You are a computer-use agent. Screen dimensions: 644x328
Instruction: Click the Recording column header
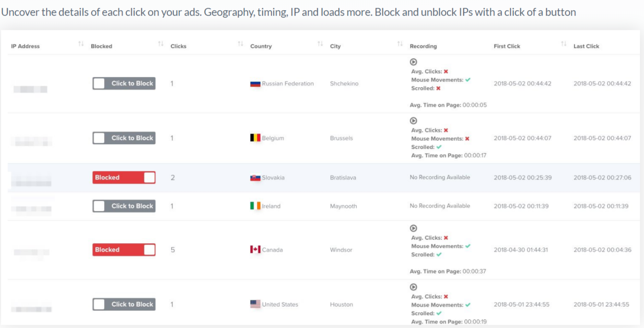[x=423, y=46]
